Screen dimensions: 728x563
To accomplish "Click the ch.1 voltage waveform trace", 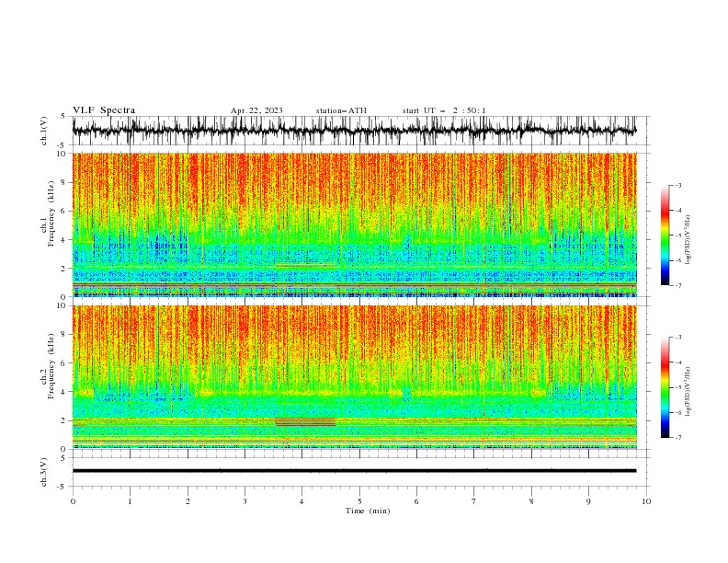I will 354,131.
